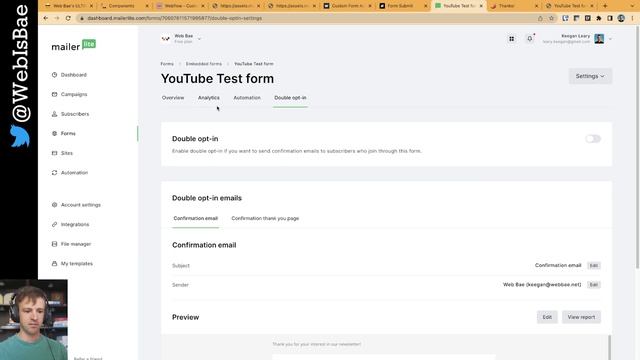Click the Refer a friend link
Image resolution: width=640 pixels, height=360 pixels.
(x=88, y=358)
